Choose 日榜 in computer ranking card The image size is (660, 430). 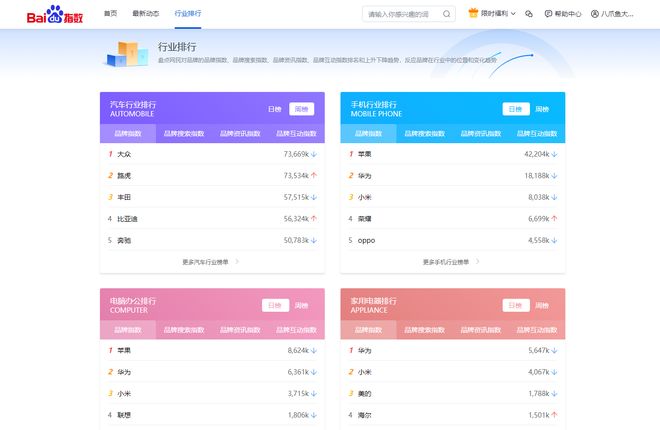(x=275, y=305)
